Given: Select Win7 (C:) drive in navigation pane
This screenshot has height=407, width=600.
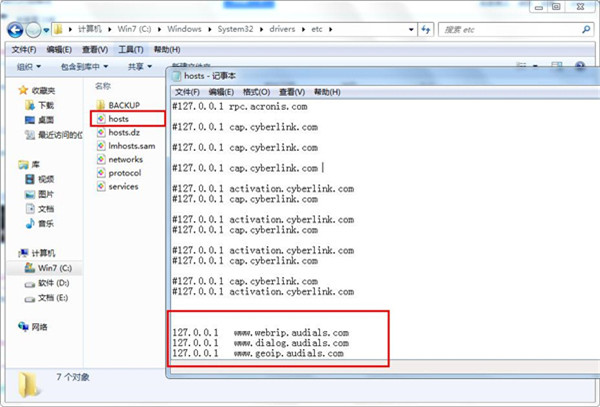Looking at the screenshot, I should point(48,268).
